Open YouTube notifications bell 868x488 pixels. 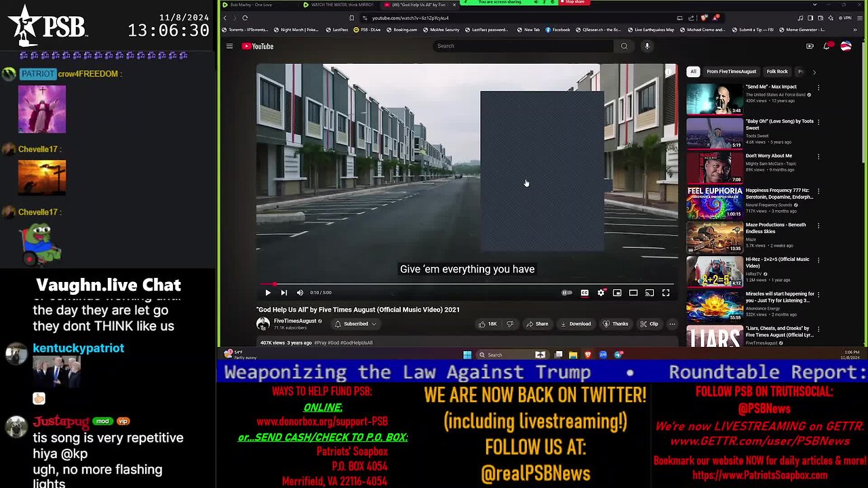827,46
